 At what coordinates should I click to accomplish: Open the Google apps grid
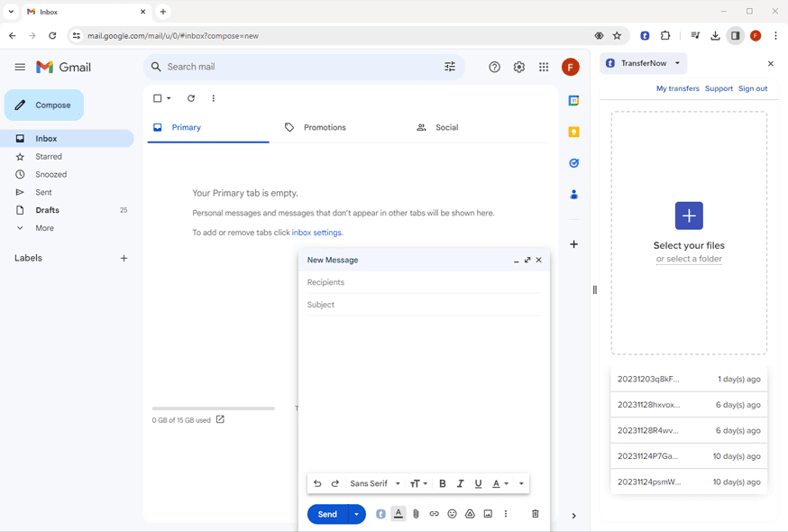[x=544, y=67]
